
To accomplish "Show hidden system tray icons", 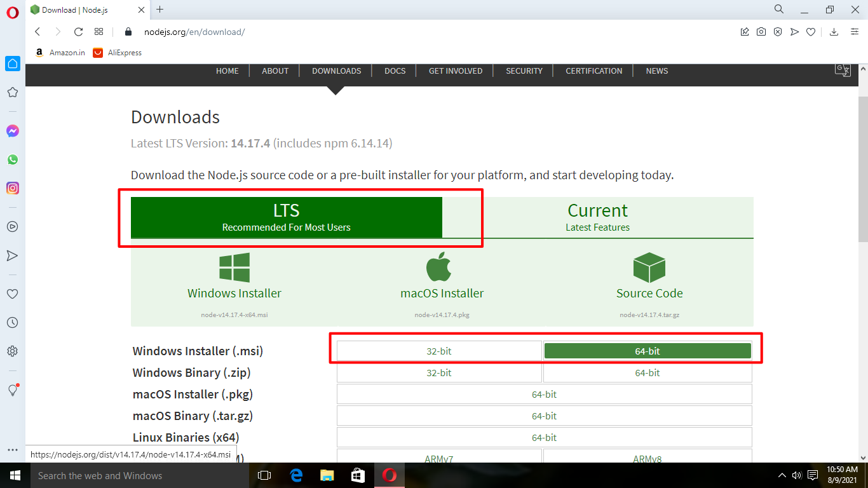I will pos(782,475).
